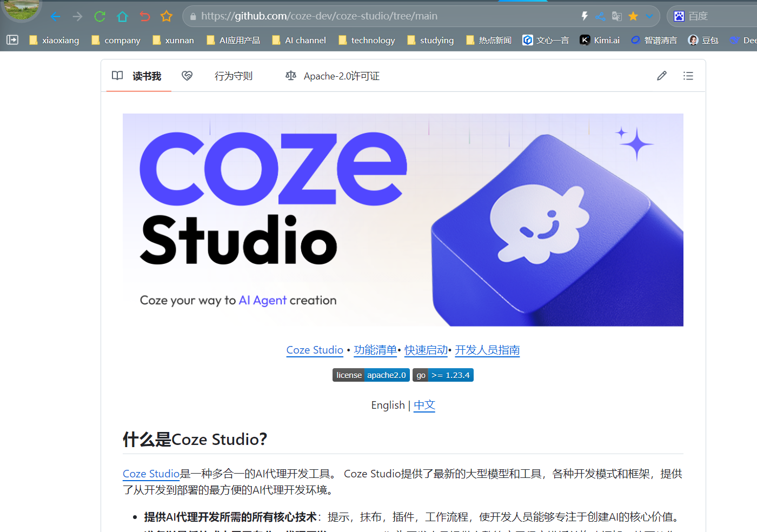Open 文心一言 from the bookmarks bar
The height and width of the screenshot is (532, 757).
click(546, 39)
